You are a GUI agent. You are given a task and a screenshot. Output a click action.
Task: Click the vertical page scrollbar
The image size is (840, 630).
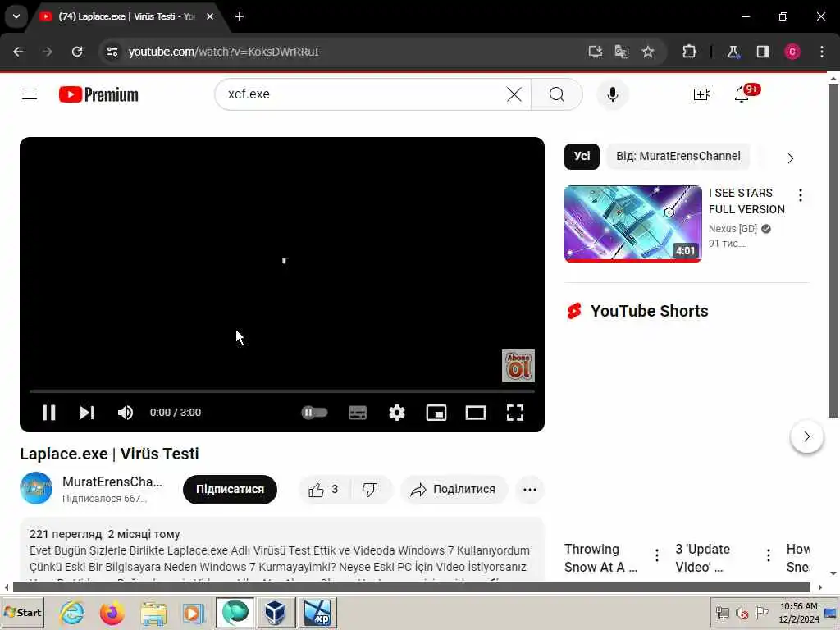coord(833,251)
